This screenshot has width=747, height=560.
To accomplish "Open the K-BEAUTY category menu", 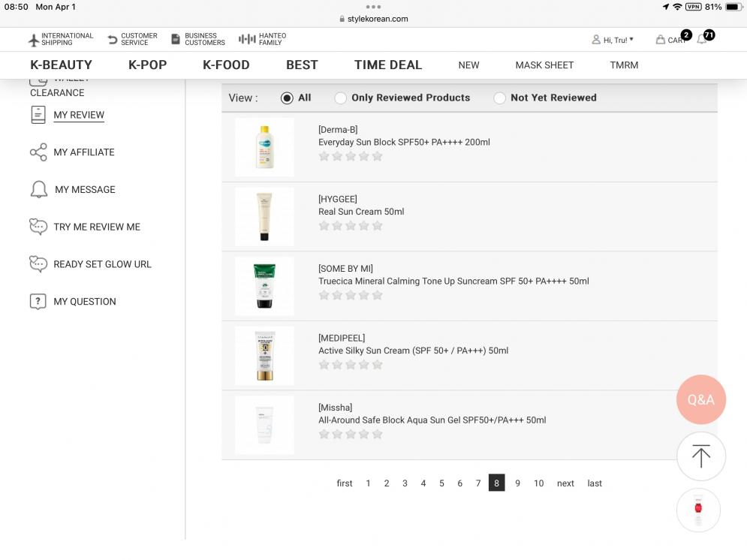I will (61, 65).
